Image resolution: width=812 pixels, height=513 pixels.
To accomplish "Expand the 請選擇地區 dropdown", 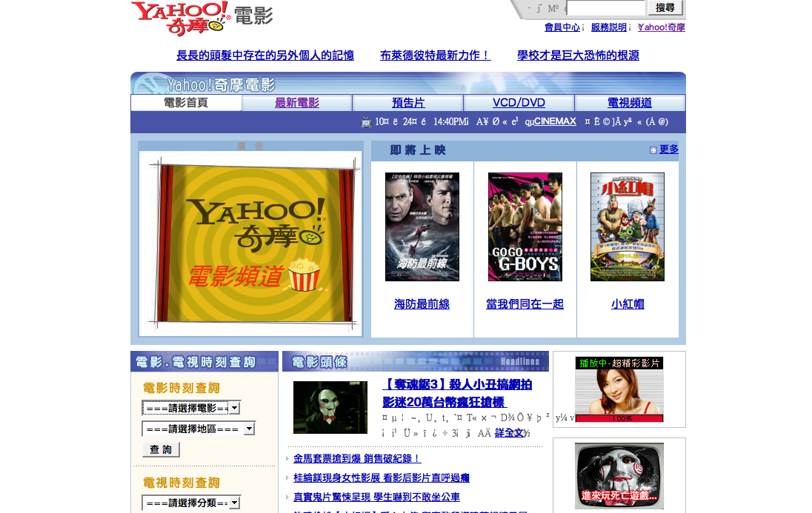I will coord(199,429).
